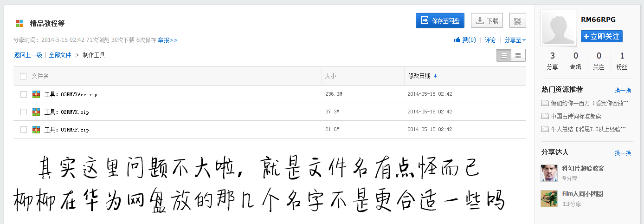Screen dimensions: 644x224
Task: Sort by the 修改日期 column header
Action: coord(419,76)
